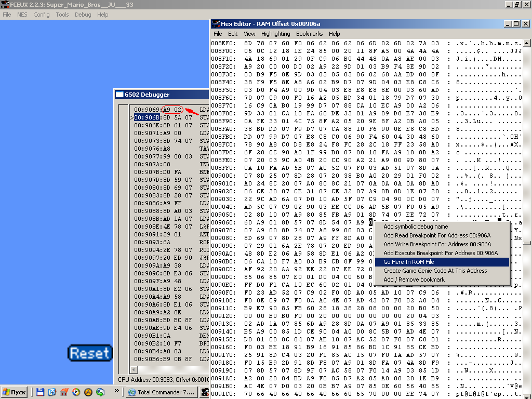Open the Hex Editor File menu
The height and width of the screenshot is (399, 532).
[218, 34]
